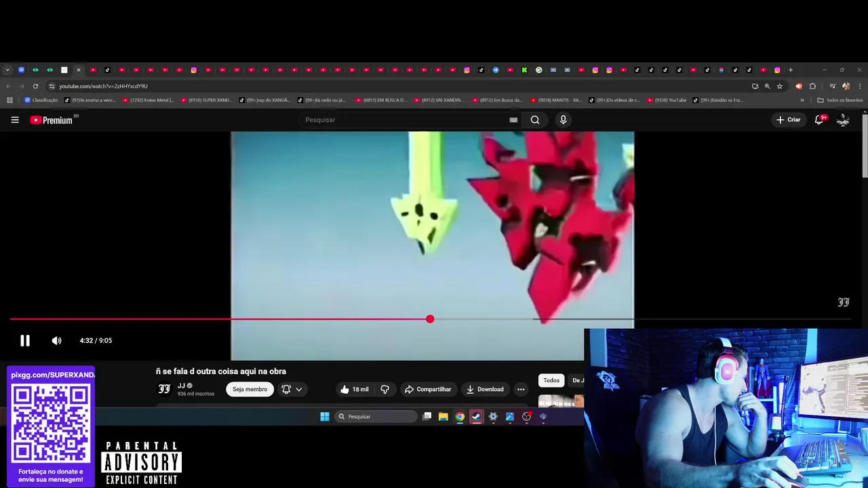Open Chrome three-dot menu
868x488 pixels.
coord(860,86)
